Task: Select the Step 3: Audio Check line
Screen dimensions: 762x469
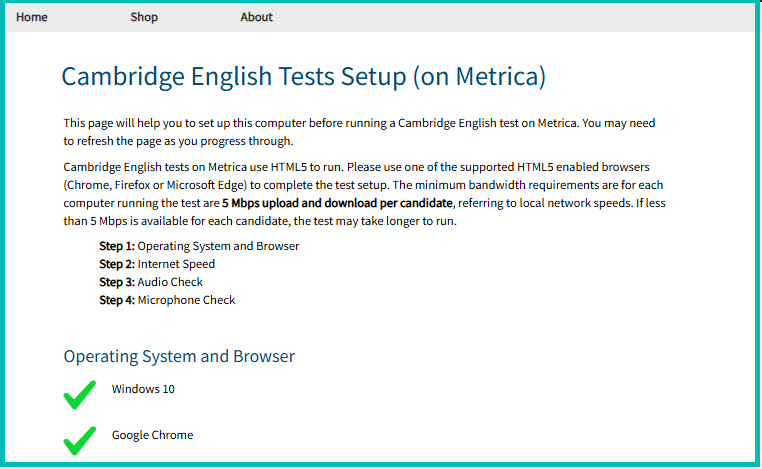Action: 151,282
